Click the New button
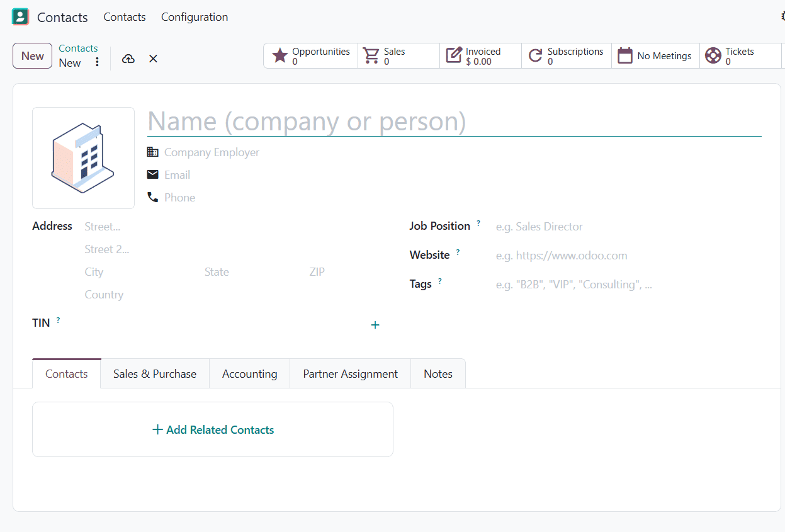The image size is (785, 532). coord(33,56)
